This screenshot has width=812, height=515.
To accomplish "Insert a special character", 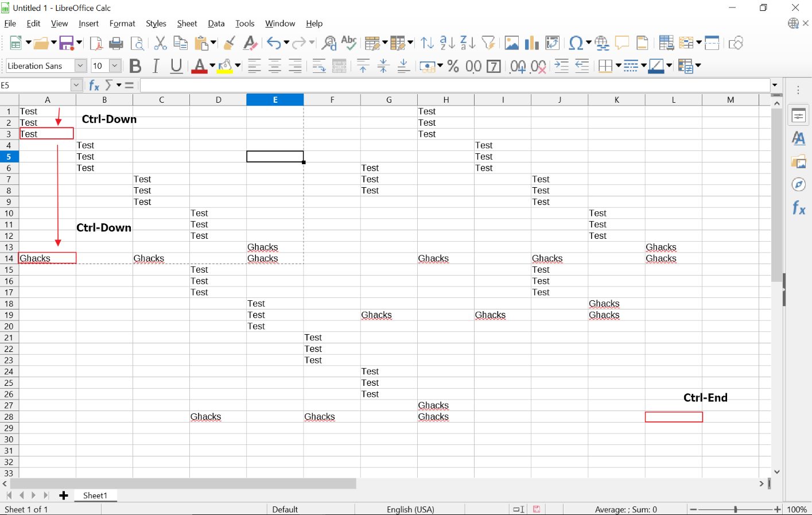I will pos(576,42).
